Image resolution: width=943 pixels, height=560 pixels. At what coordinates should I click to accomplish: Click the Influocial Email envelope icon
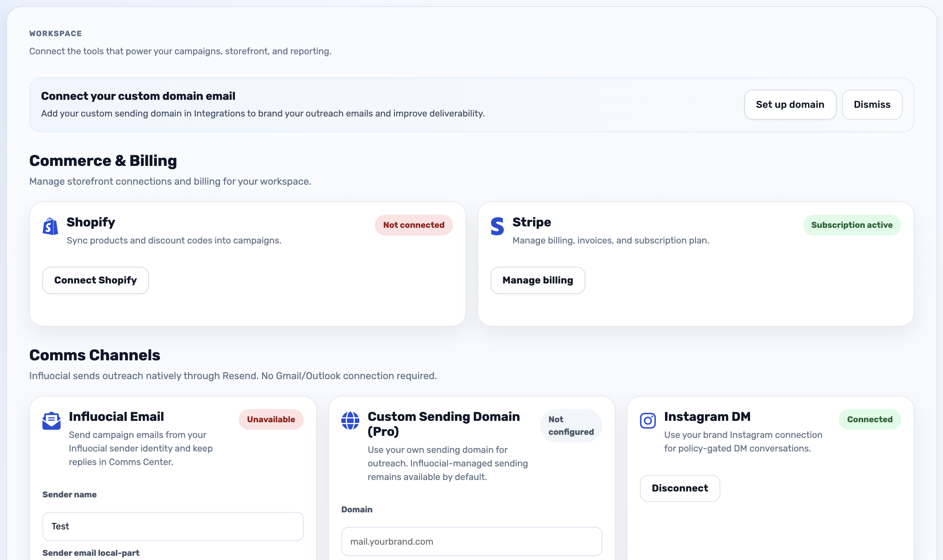click(x=51, y=421)
